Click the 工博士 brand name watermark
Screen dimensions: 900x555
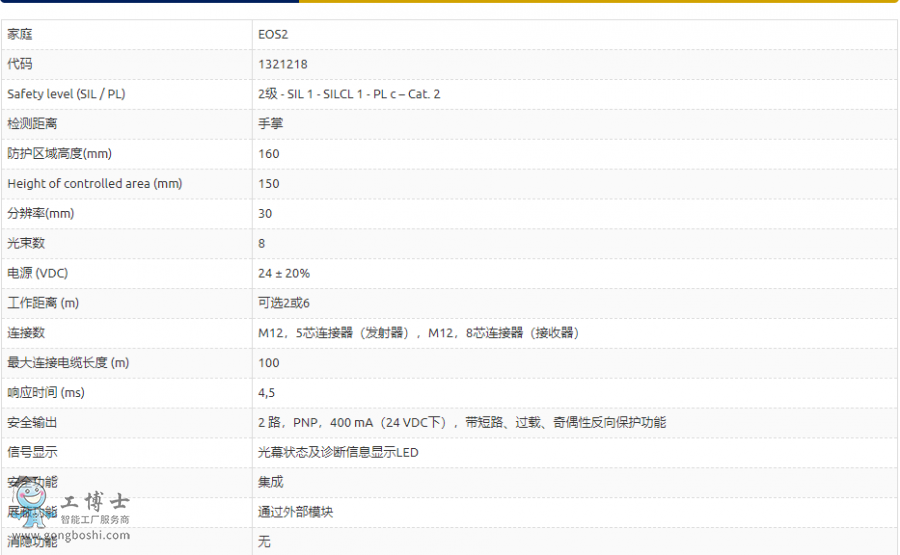pyautogui.click(x=96, y=502)
